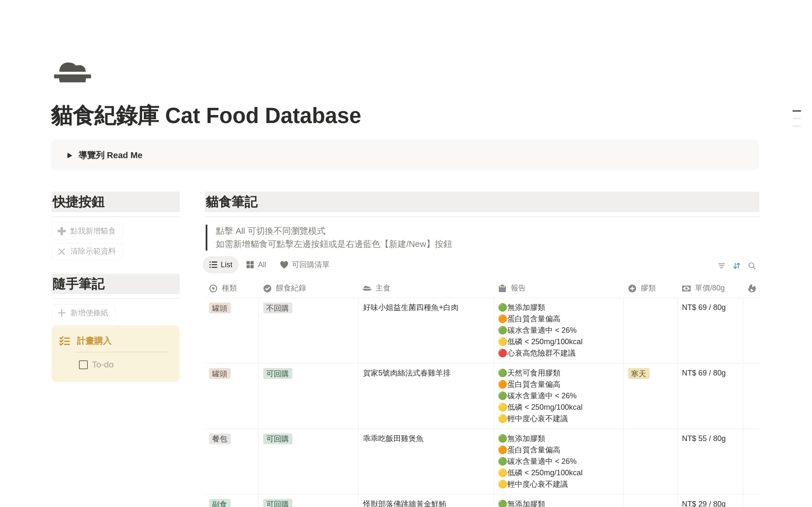
Task: Switch to the All gallery view tab
Action: coord(256,265)
